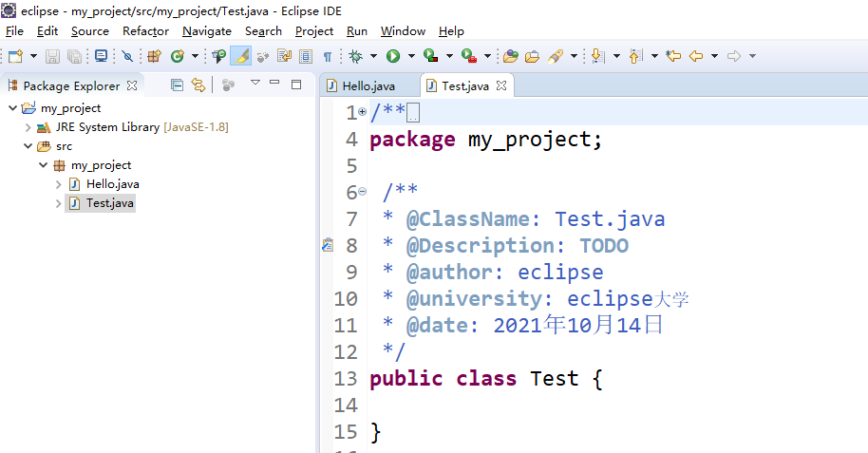Minimize the Package Explorer panel
868x453 pixels.
pos(274,82)
